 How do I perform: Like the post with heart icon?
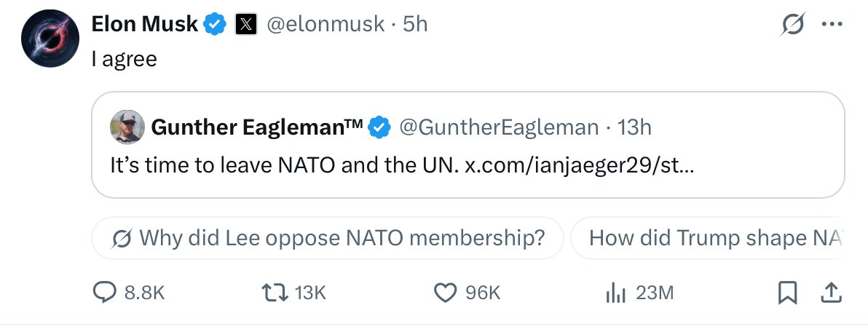pos(445,293)
